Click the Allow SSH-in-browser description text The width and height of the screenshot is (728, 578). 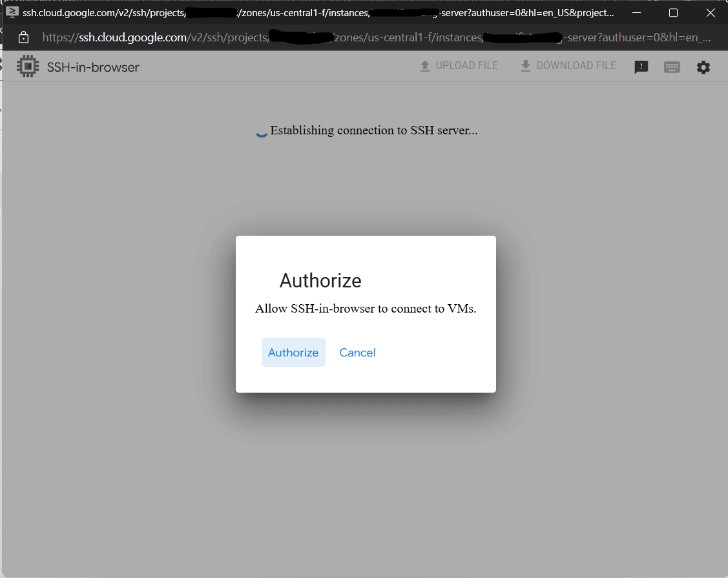tap(366, 309)
